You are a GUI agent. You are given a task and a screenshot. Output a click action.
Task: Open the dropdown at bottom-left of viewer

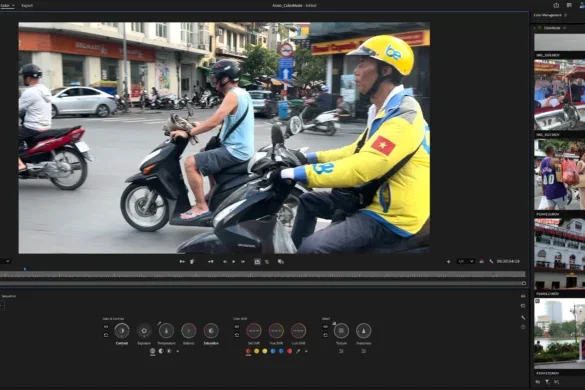coord(6,261)
